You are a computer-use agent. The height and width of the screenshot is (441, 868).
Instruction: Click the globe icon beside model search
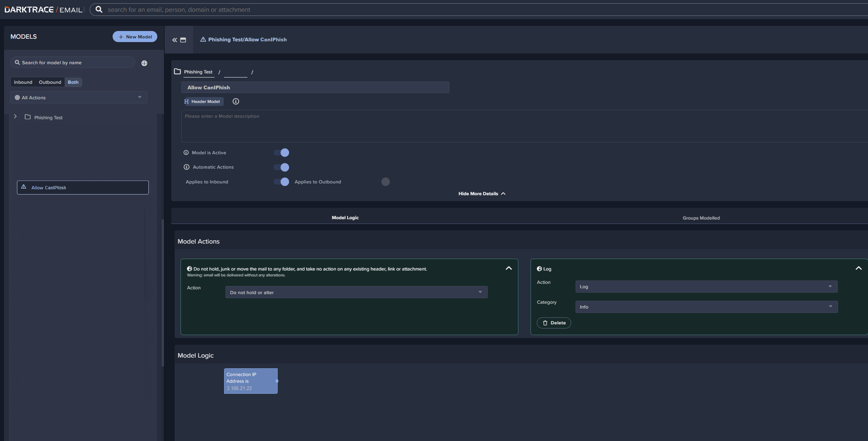[144, 63]
